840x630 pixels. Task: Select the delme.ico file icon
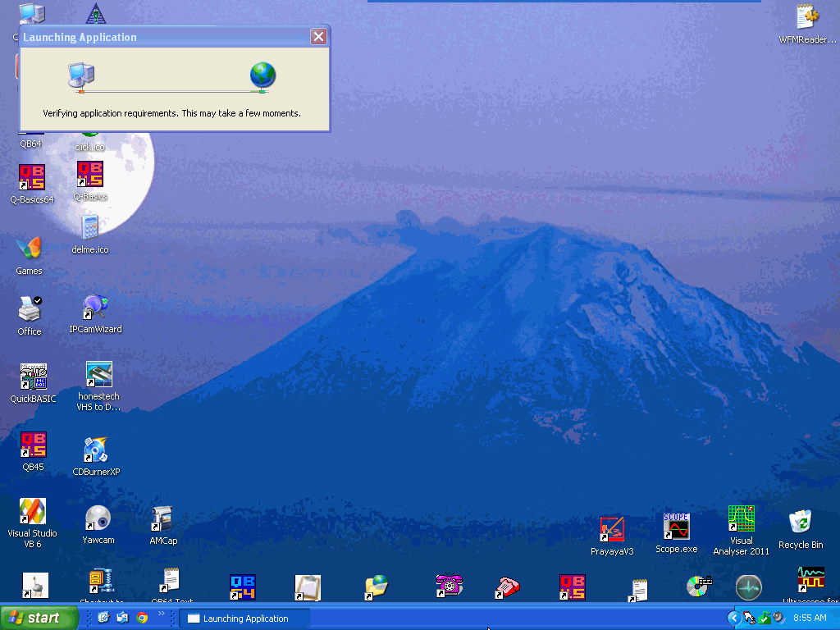point(90,228)
